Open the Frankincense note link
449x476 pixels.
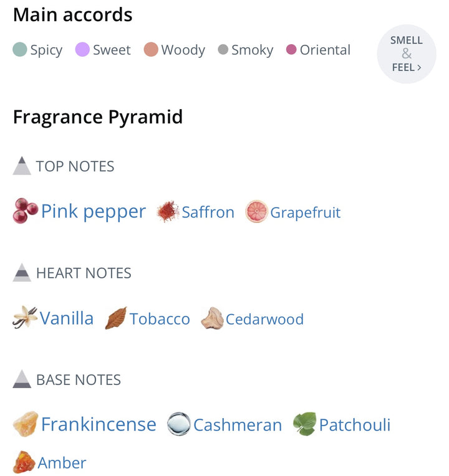pyautogui.click(x=99, y=424)
